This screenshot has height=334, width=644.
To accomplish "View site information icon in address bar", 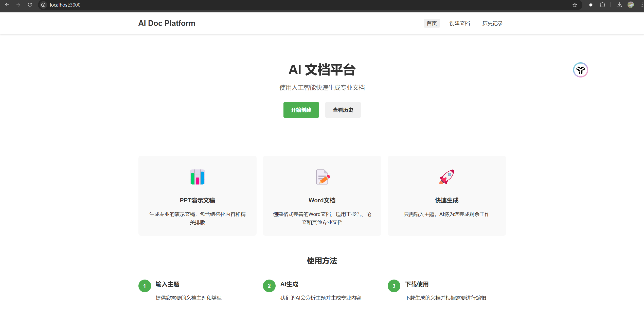I will tap(43, 5).
